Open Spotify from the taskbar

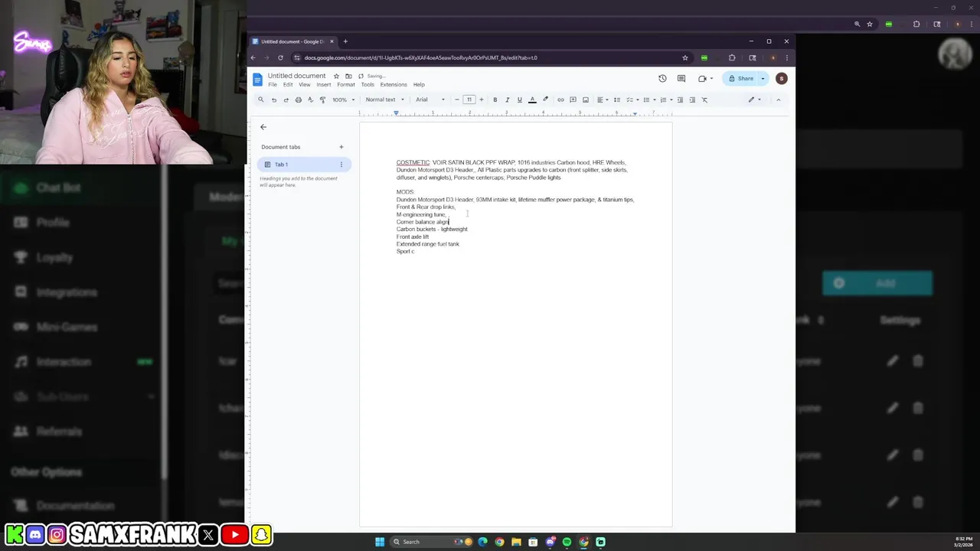point(567,542)
